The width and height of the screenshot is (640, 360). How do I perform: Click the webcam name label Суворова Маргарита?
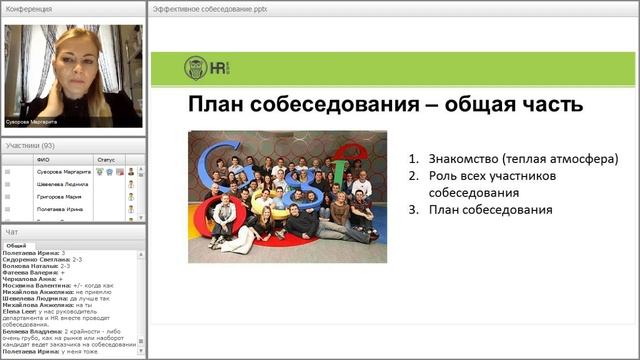coord(31,122)
